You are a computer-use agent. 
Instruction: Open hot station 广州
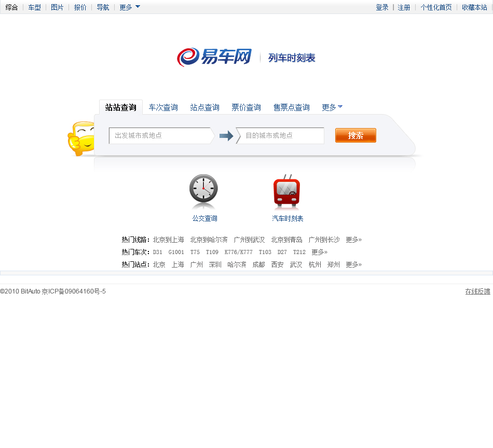(x=197, y=264)
